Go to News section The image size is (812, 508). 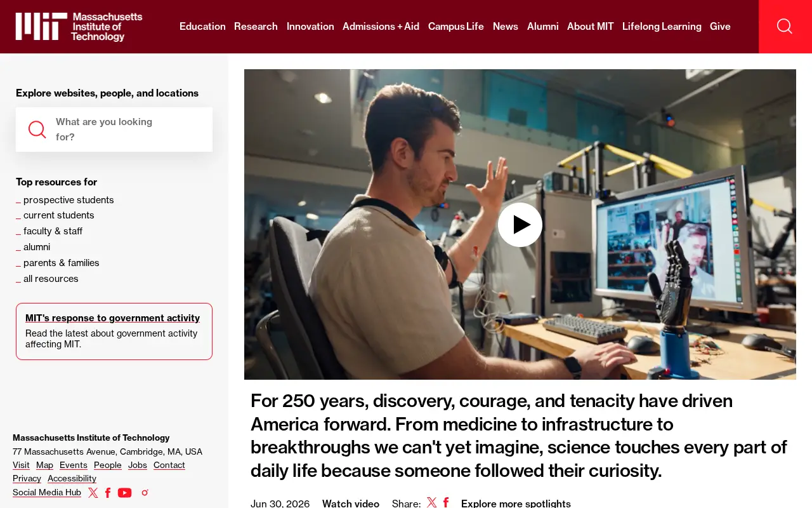point(506,27)
